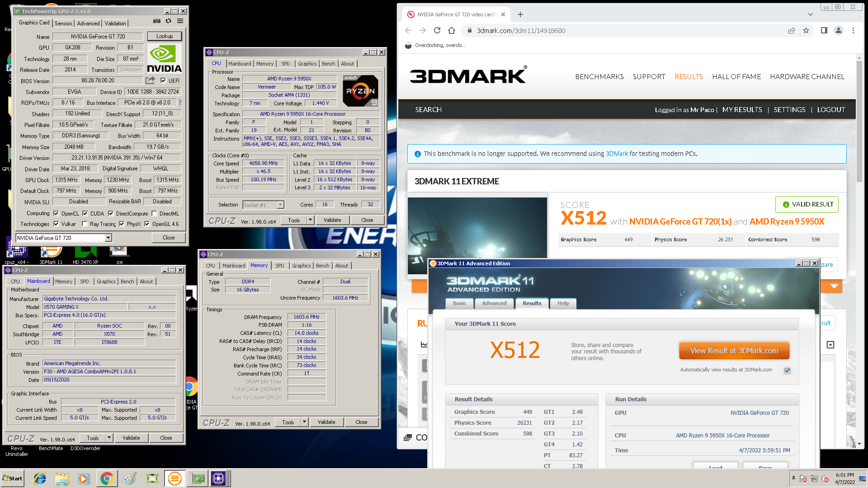Viewport: 868px width, 488px height.
Task: Open the Chrome three-dot menu
Action: tap(853, 30)
